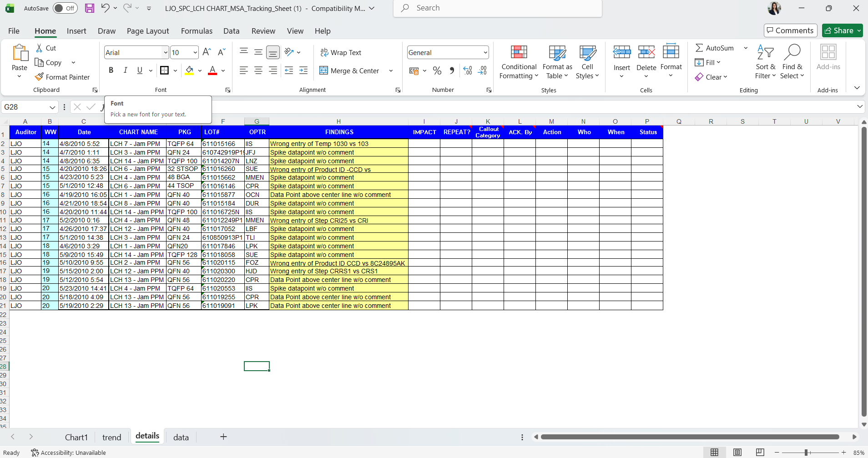Click the Search box in title bar

498,8
